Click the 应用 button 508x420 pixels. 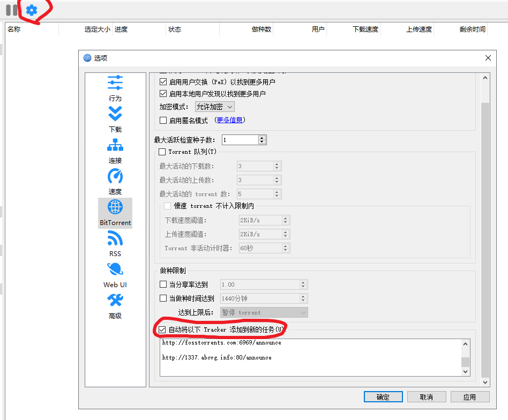point(470,397)
